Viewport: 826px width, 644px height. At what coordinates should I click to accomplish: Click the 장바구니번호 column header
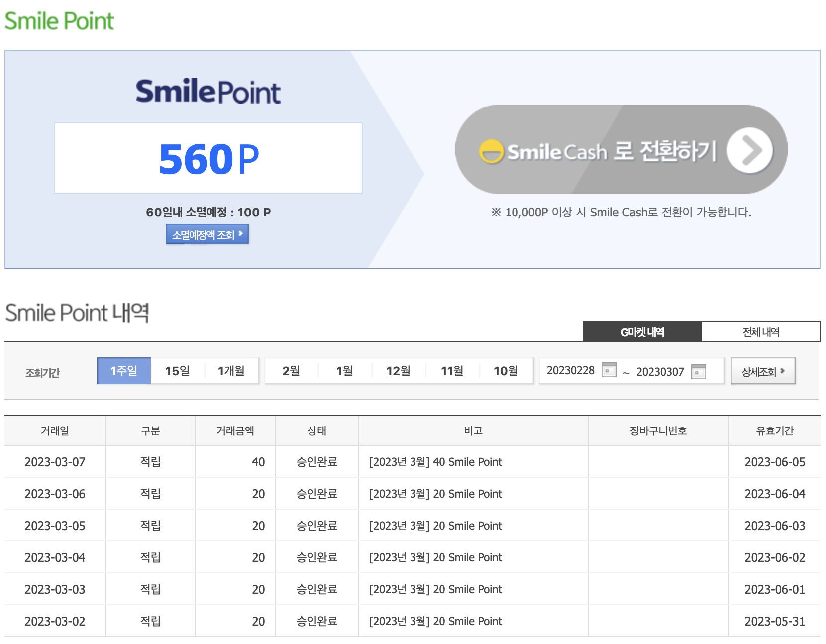(658, 430)
